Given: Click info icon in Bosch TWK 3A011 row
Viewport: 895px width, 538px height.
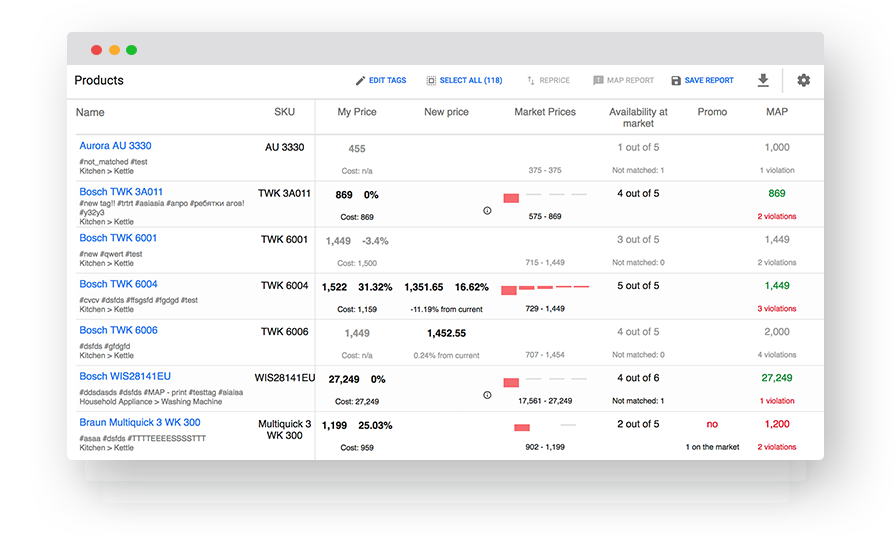Looking at the screenshot, I should coord(487,211).
